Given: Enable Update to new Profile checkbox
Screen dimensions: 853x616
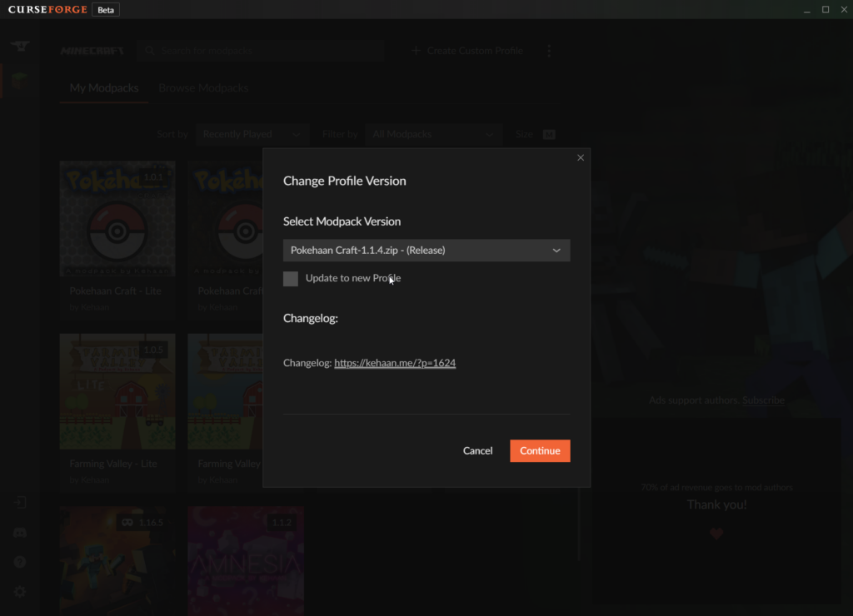Looking at the screenshot, I should [x=291, y=278].
